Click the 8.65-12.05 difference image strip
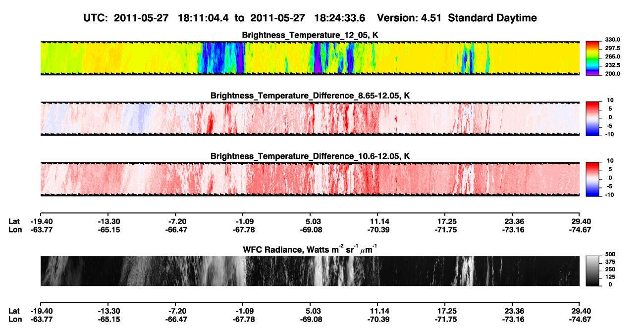644x330 pixels. (310, 118)
